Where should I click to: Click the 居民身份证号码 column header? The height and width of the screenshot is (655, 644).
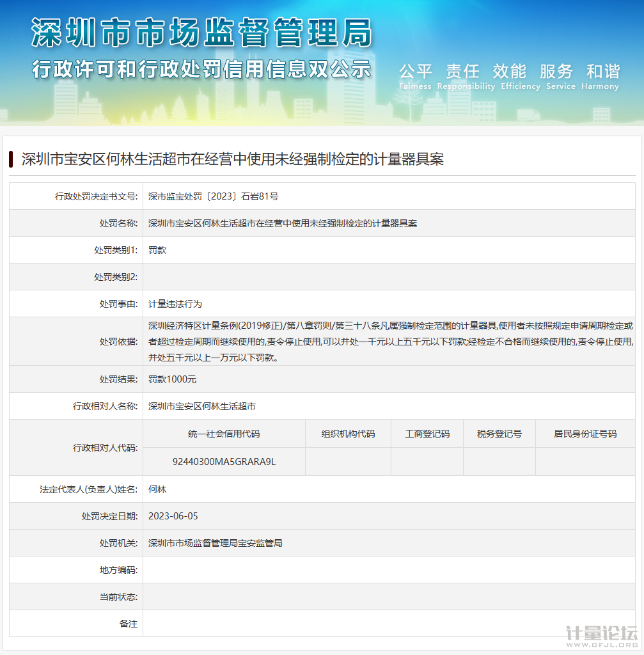click(x=585, y=434)
